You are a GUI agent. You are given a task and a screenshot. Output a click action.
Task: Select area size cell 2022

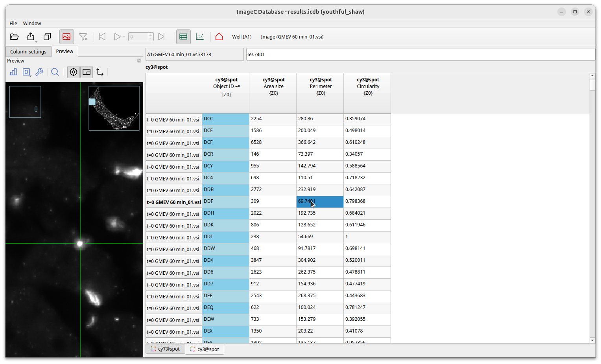tap(273, 213)
